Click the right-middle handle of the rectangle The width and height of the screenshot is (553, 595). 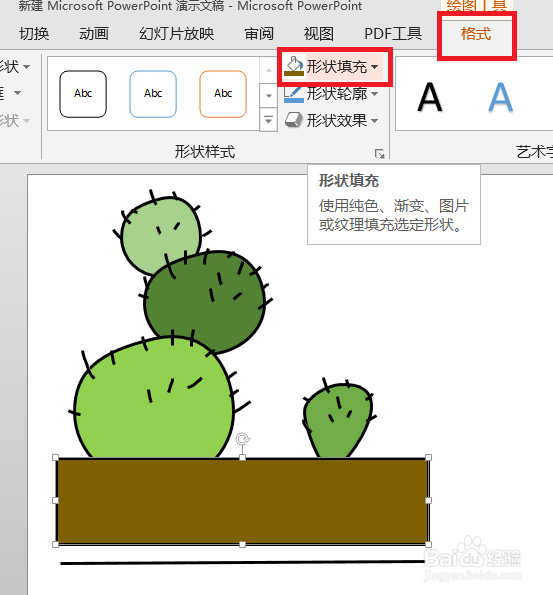coord(429,501)
